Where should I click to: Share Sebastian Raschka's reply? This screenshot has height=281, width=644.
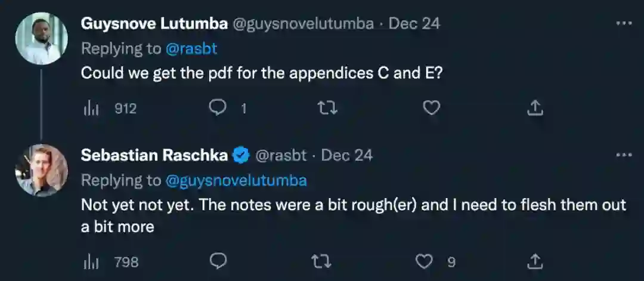pyautogui.click(x=535, y=261)
